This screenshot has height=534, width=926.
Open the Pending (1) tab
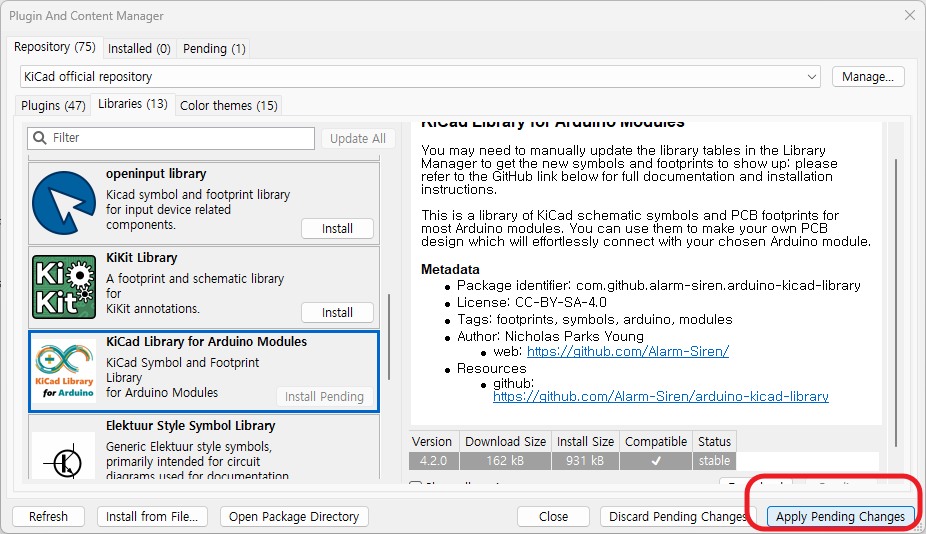[x=214, y=48]
